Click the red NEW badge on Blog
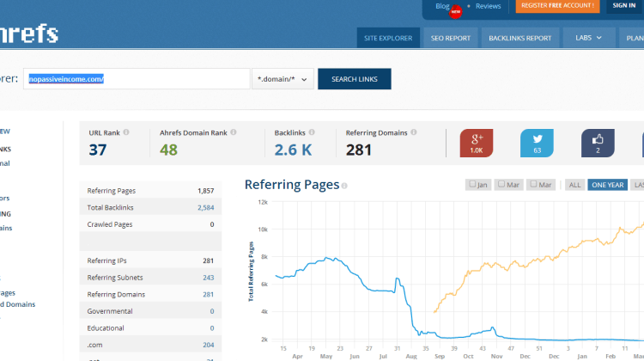The width and height of the screenshot is (644, 361). click(455, 12)
